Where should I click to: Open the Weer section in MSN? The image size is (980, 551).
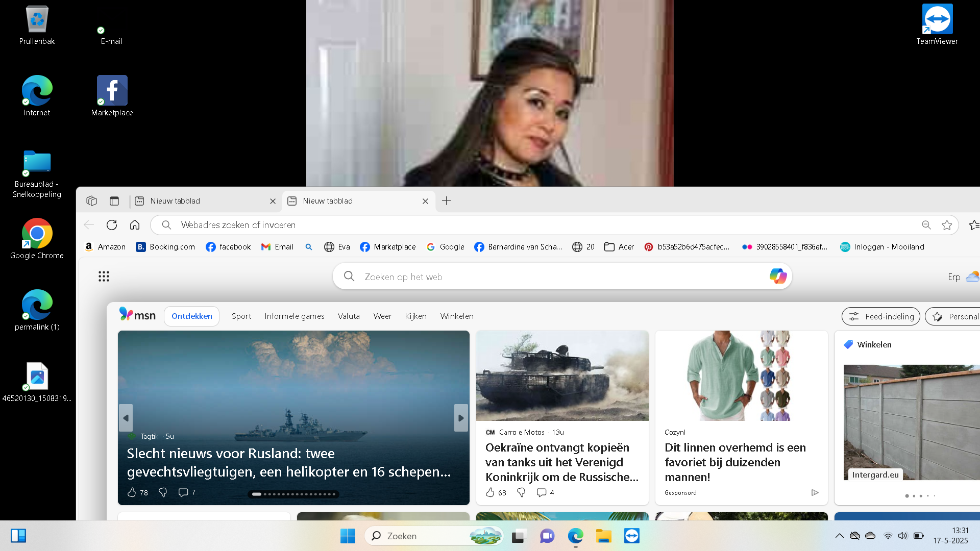point(382,316)
